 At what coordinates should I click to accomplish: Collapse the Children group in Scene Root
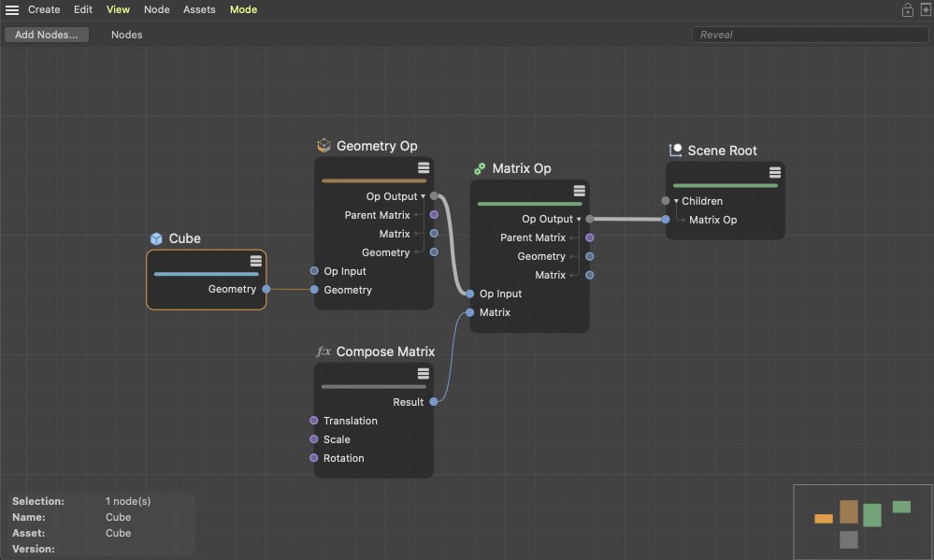point(676,201)
